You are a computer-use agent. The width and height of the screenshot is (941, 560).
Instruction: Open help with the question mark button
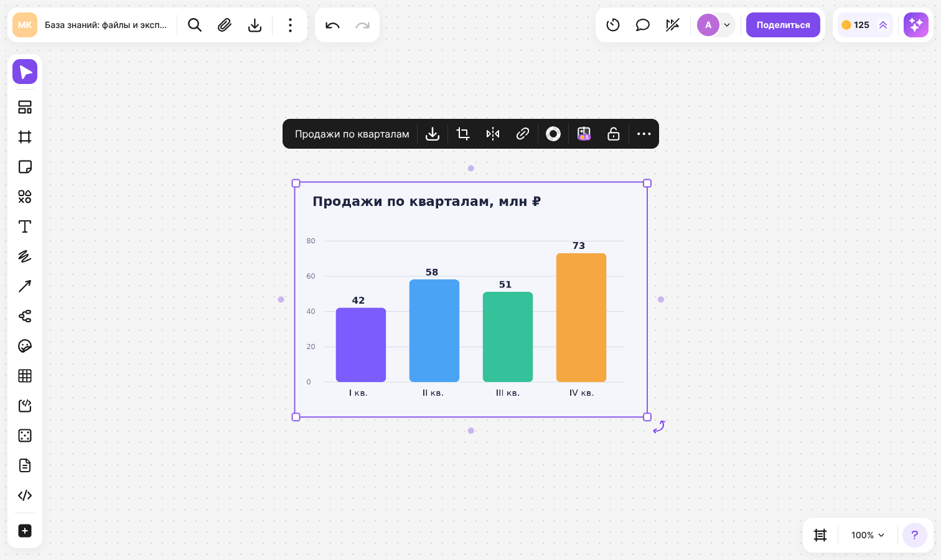pyautogui.click(x=915, y=535)
